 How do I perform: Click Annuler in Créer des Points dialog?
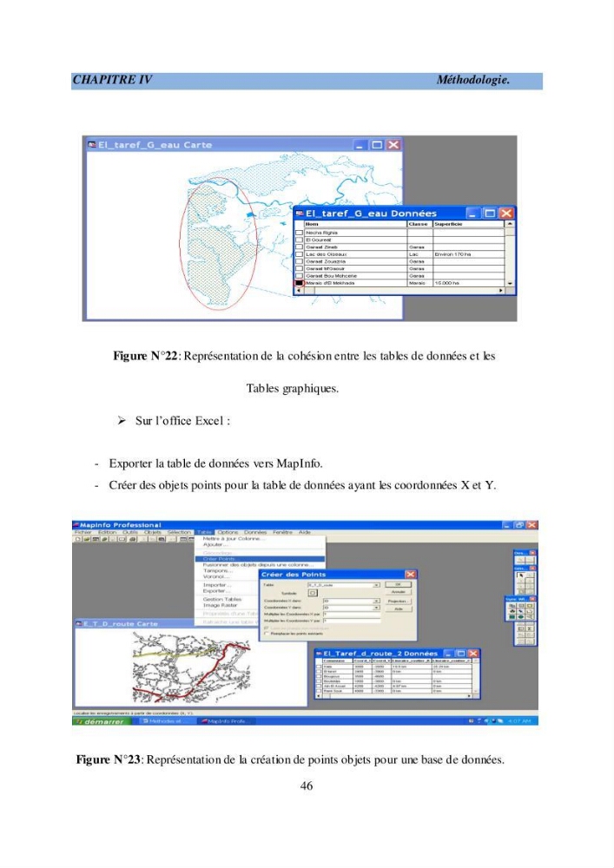pos(398,592)
